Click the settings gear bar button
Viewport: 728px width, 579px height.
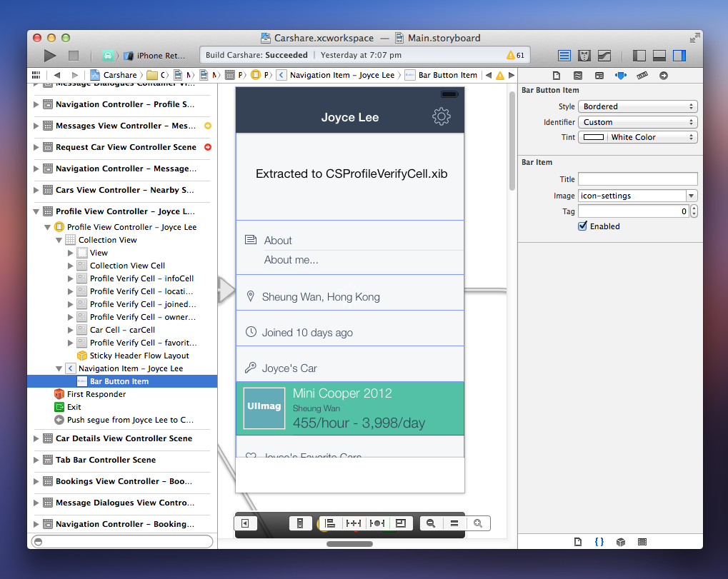click(x=441, y=116)
